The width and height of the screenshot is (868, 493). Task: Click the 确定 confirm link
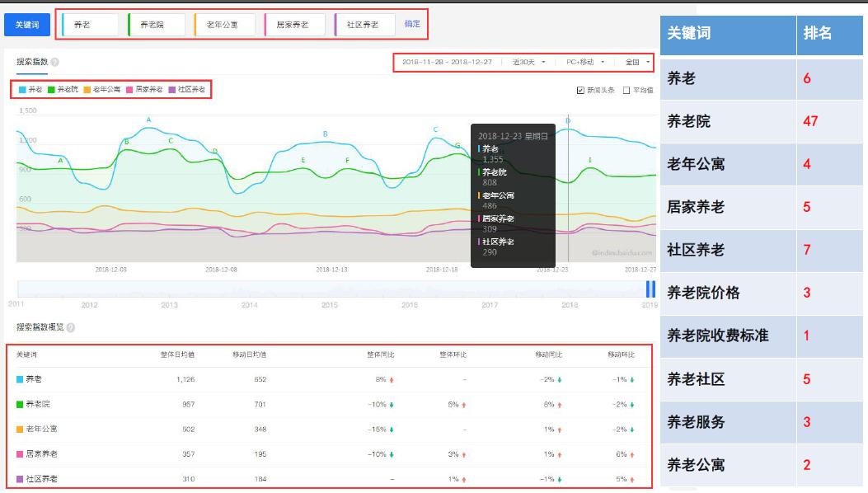point(412,25)
